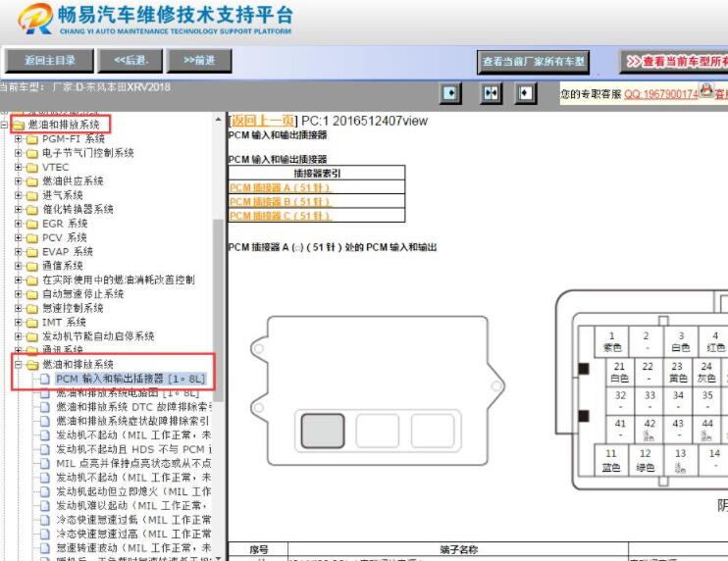Click the 返回上一页 link
This screenshot has width=728, height=561.
[263, 121]
